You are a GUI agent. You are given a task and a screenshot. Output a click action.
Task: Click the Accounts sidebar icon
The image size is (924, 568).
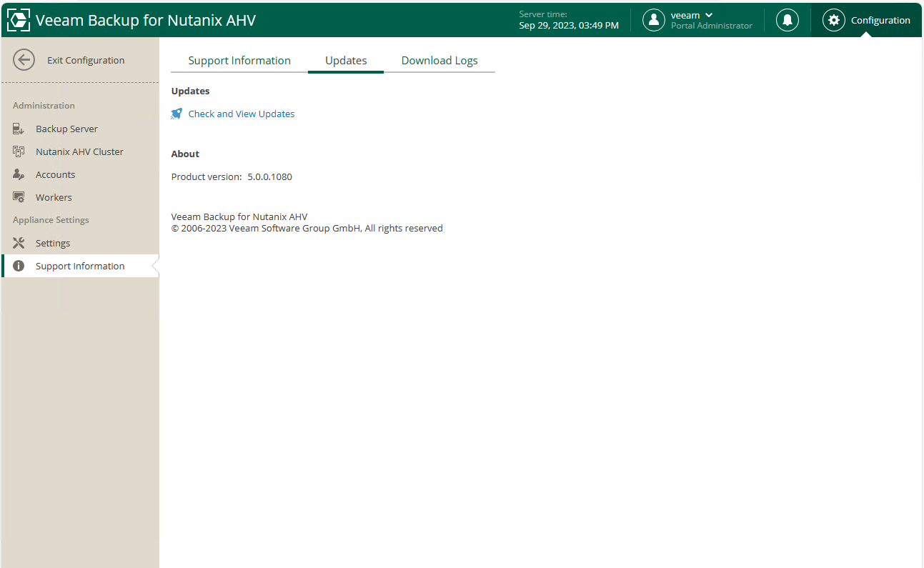coord(19,174)
